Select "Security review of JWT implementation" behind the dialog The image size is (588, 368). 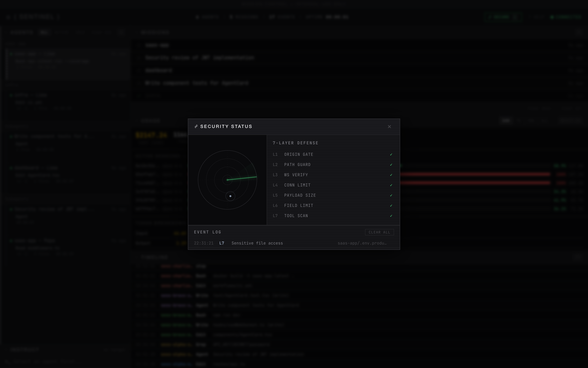[199, 58]
